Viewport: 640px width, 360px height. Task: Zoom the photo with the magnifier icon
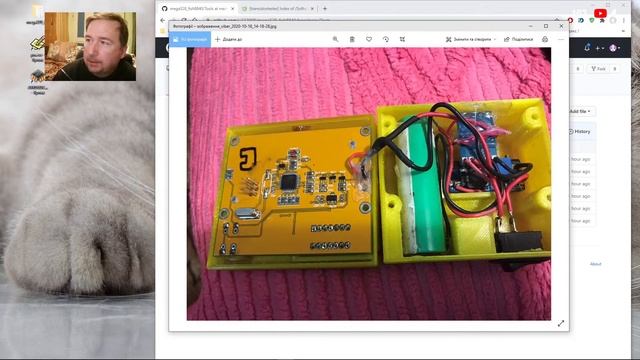[335, 39]
